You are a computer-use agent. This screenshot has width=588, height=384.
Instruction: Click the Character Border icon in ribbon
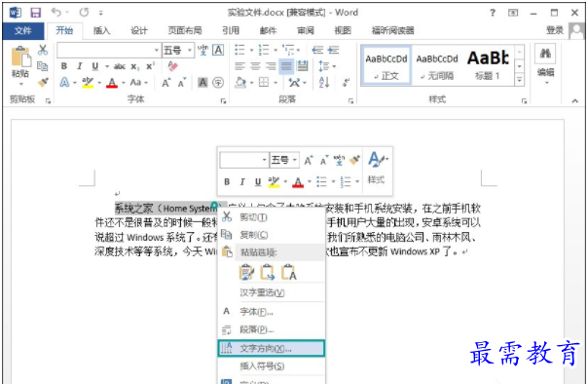[218, 50]
